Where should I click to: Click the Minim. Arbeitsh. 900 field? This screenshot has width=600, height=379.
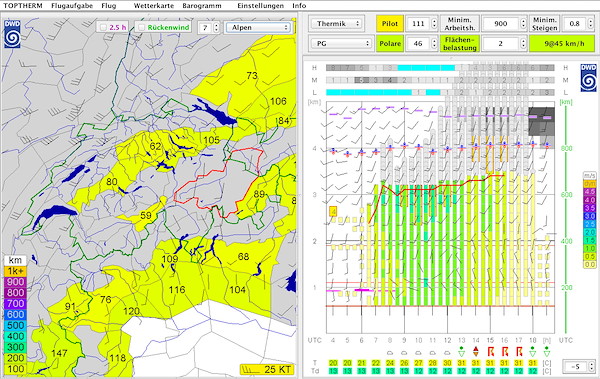coord(501,23)
